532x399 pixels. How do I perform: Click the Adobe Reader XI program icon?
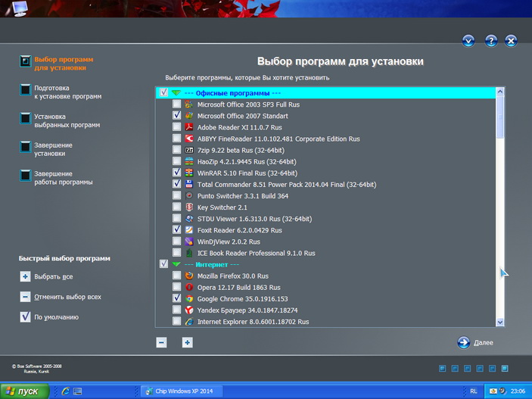pos(189,127)
